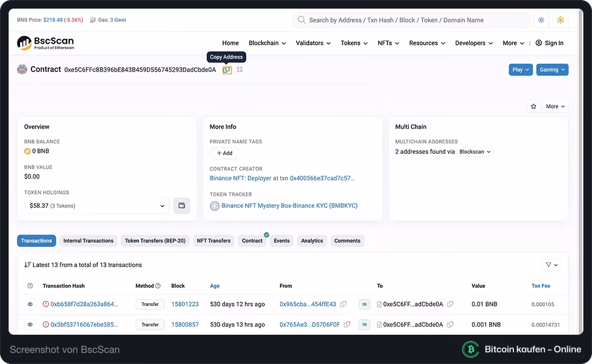Add a private name tag
The height and width of the screenshot is (364, 592).
coord(225,153)
